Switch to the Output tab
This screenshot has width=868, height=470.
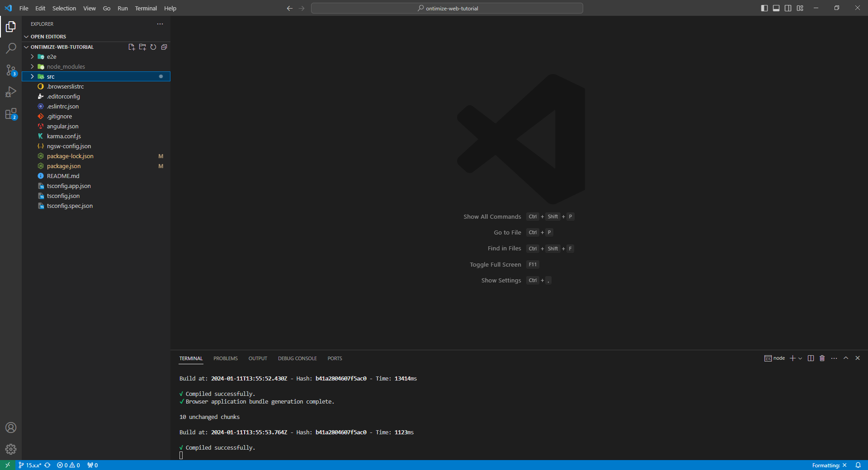point(258,358)
